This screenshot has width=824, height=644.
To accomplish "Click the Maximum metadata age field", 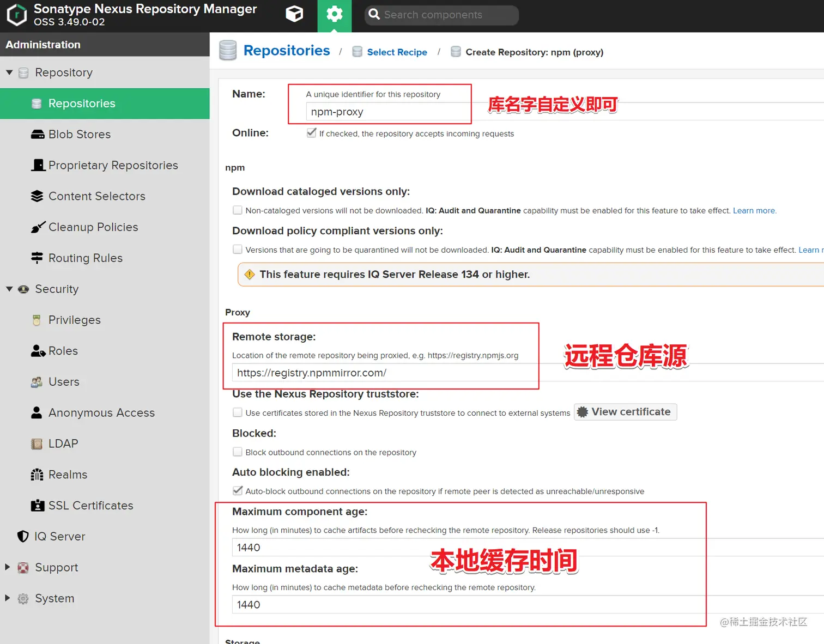I will pos(528,605).
